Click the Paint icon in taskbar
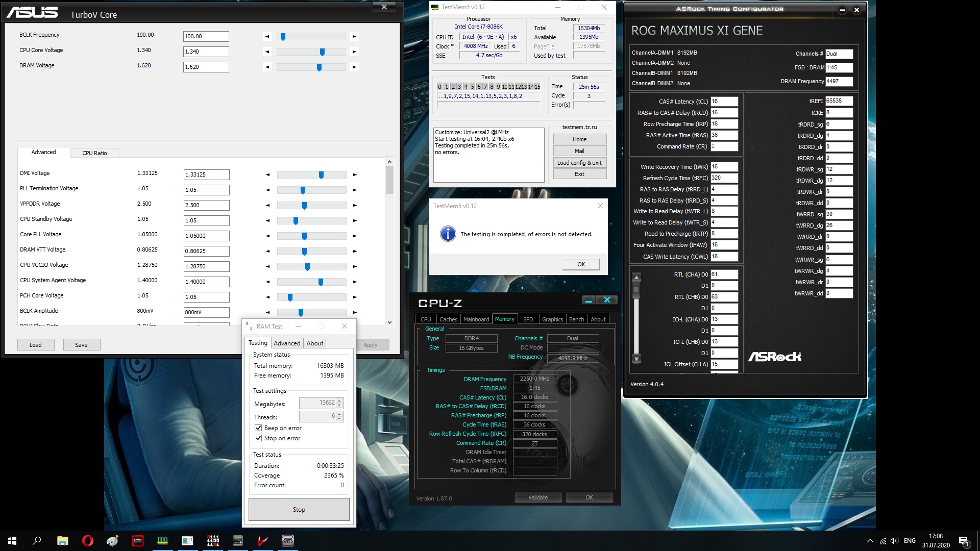The width and height of the screenshot is (980, 551). pos(112,541)
